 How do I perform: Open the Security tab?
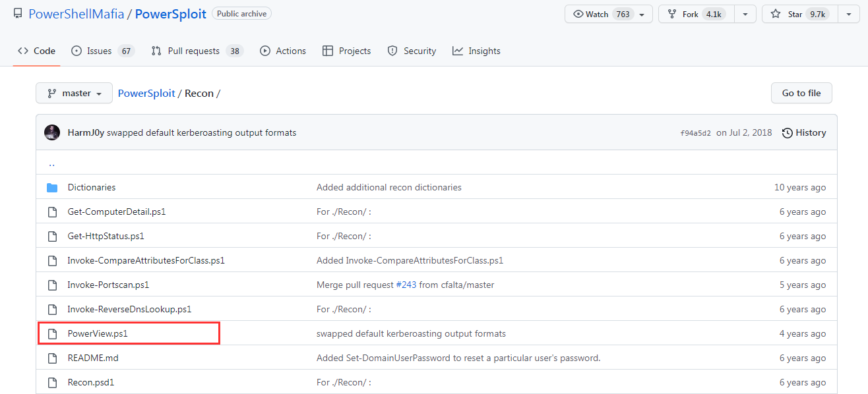point(412,51)
